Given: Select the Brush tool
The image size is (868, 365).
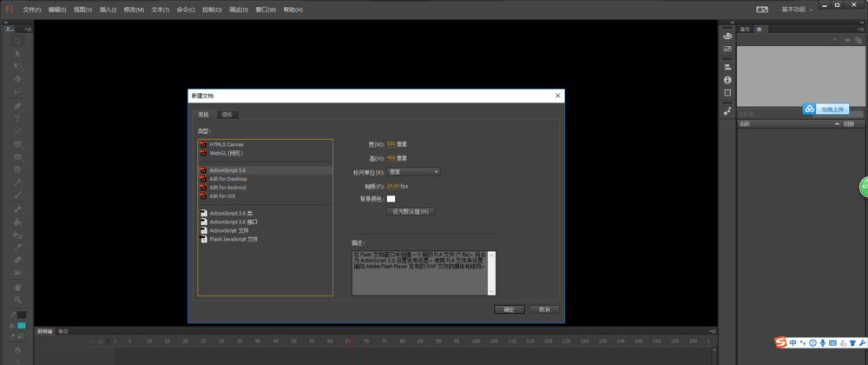Looking at the screenshot, I should pyautogui.click(x=17, y=195).
